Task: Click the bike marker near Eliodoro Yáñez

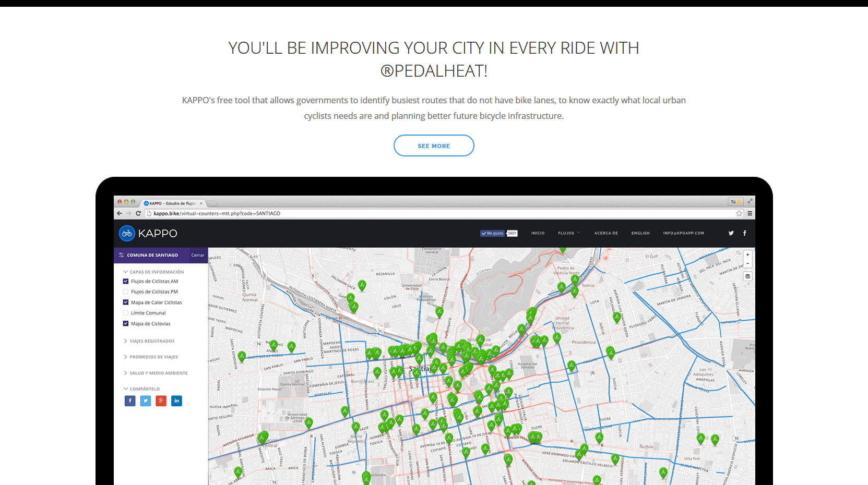Action: (617, 317)
